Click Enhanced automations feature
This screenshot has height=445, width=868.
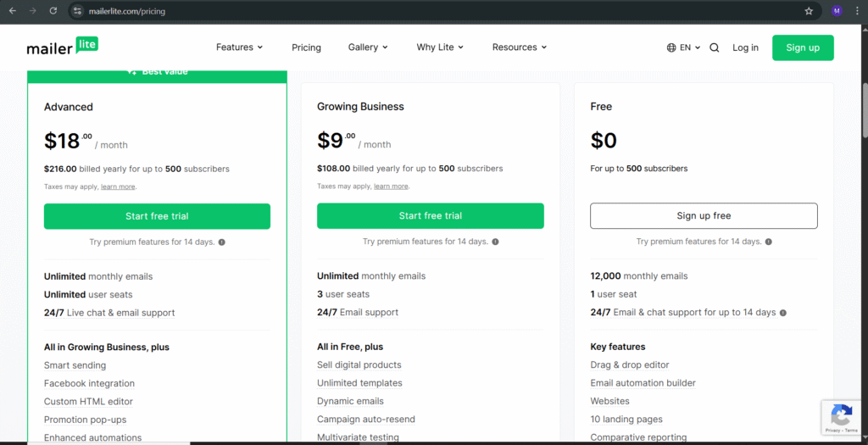tap(93, 438)
